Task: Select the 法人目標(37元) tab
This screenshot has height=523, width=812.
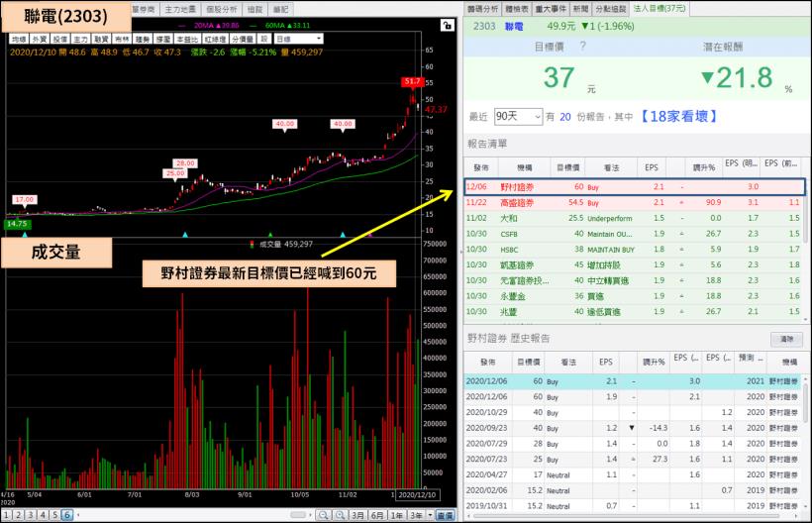Action: click(x=660, y=8)
